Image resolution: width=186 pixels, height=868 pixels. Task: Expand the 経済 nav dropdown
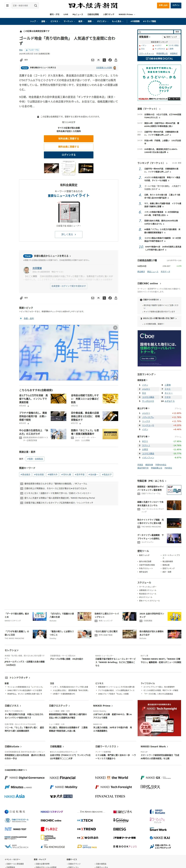(x=81, y=21)
